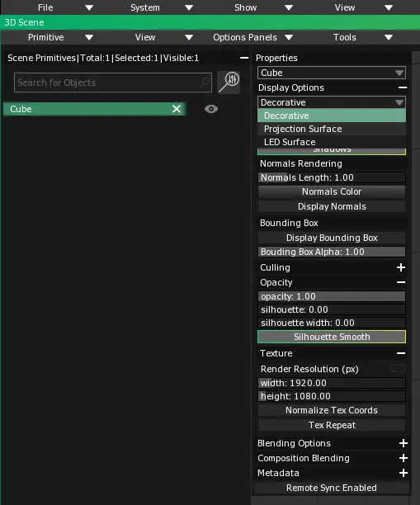Open the Tools menu

pos(352,37)
